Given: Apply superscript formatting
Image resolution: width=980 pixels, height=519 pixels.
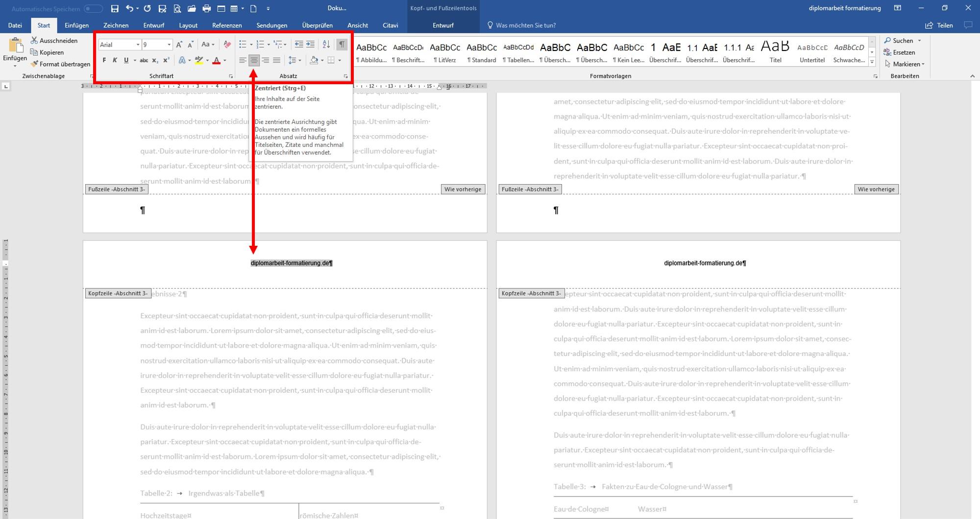Looking at the screenshot, I should click(x=166, y=60).
